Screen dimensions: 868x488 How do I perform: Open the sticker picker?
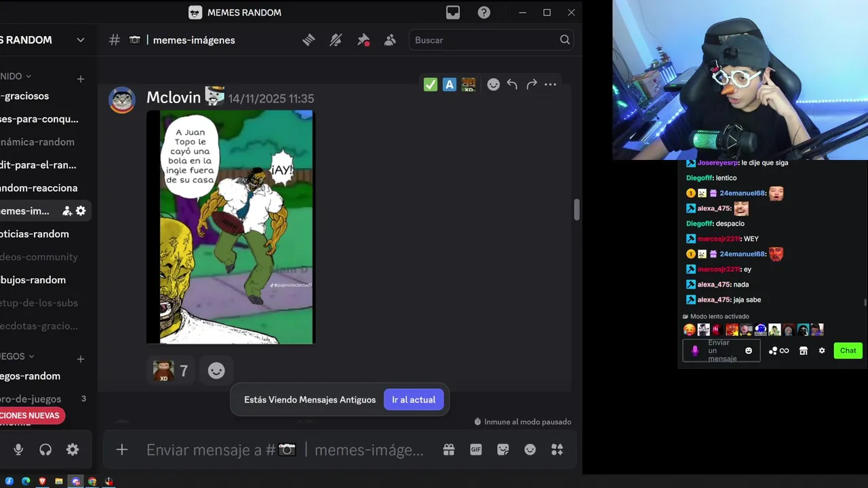click(503, 449)
